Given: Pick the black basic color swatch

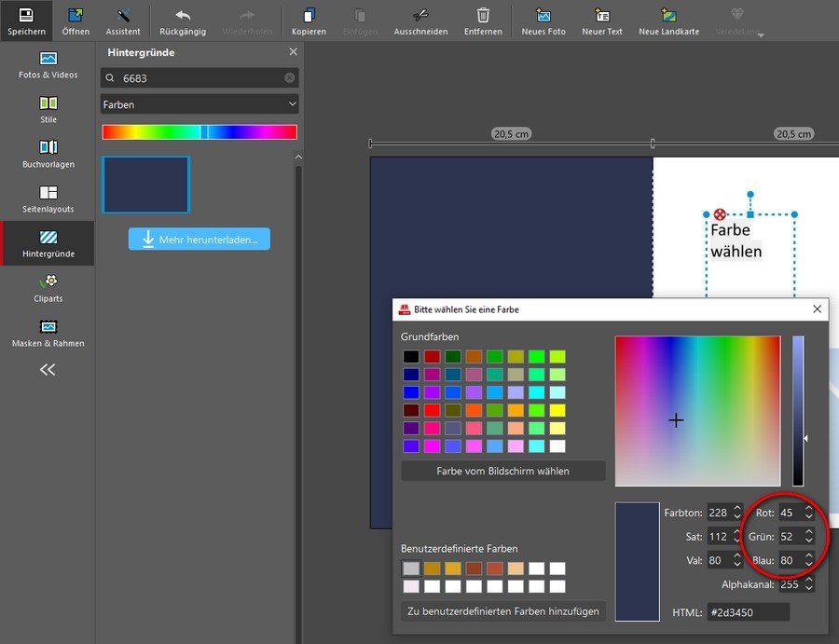Looking at the screenshot, I should click(x=411, y=356).
